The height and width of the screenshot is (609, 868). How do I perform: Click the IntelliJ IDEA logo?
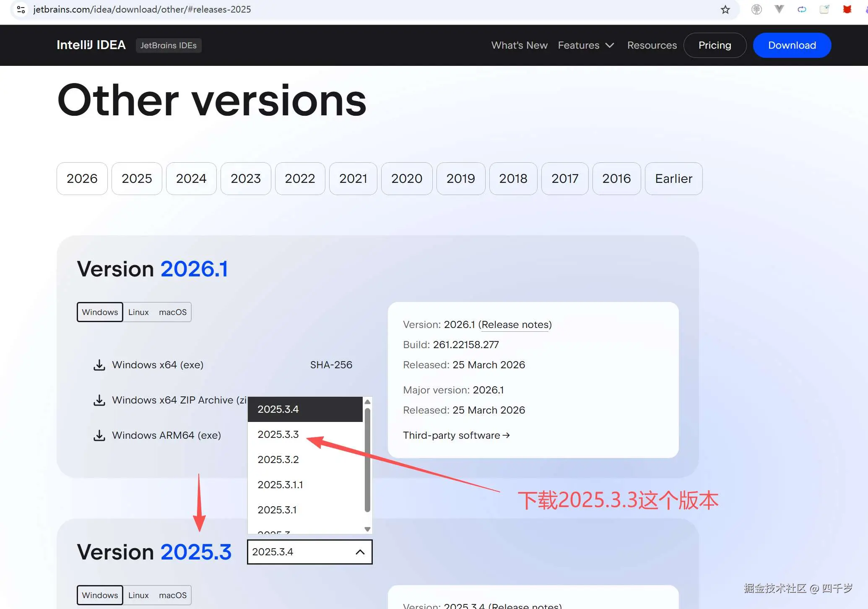tap(91, 45)
